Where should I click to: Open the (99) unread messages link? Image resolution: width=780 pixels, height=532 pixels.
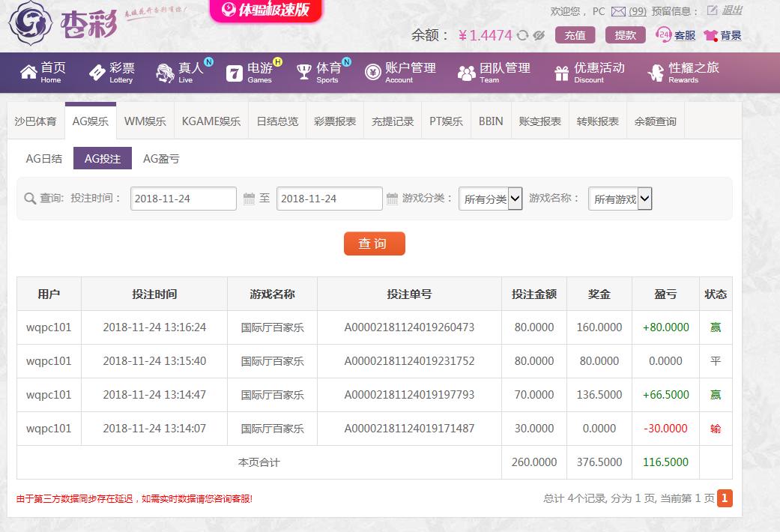point(638,11)
